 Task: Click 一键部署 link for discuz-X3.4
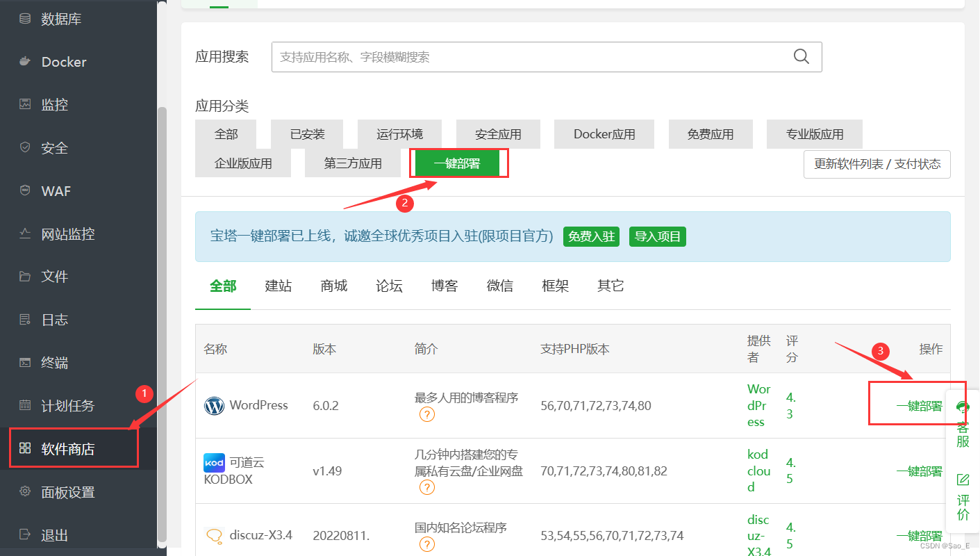[920, 536]
